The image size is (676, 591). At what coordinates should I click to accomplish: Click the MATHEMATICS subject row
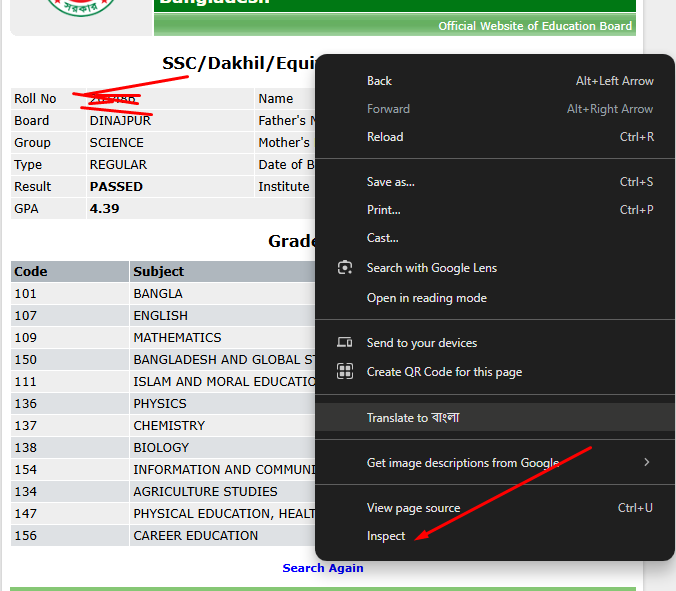[177, 338]
